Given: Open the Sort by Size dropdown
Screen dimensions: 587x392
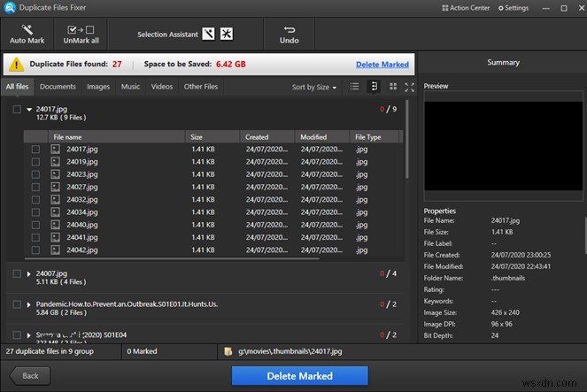Looking at the screenshot, I should [x=314, y=88].
